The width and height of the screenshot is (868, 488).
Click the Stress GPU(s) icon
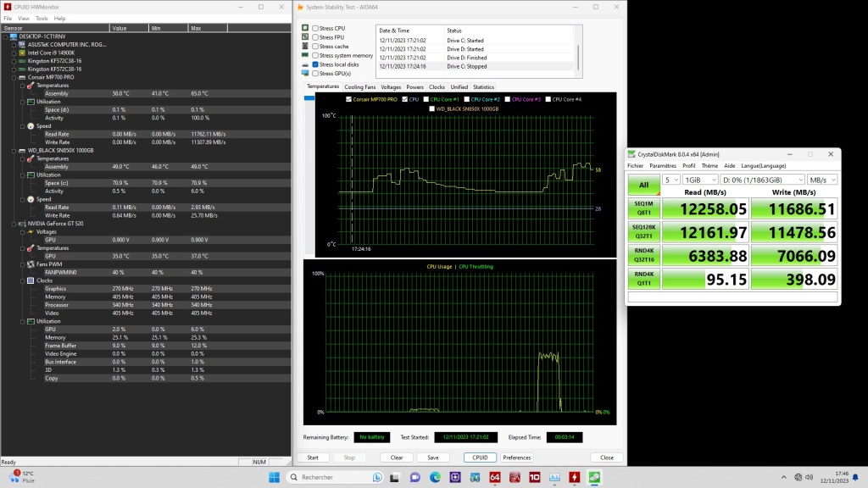click(304, 74)
